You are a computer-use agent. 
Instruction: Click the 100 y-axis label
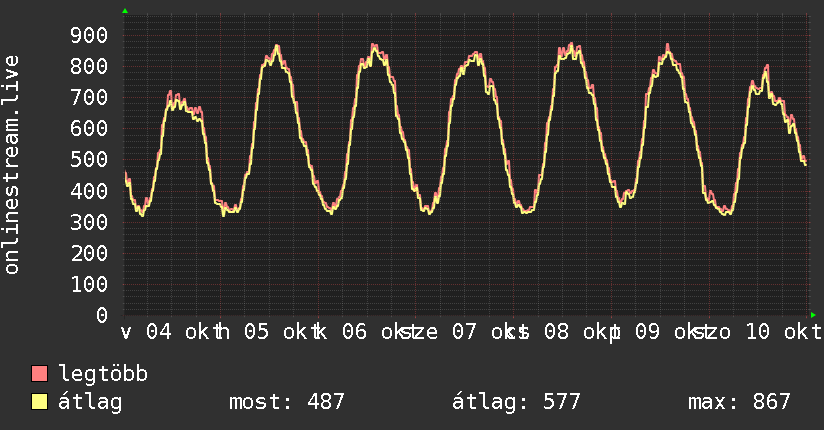[x=89, y=284]
